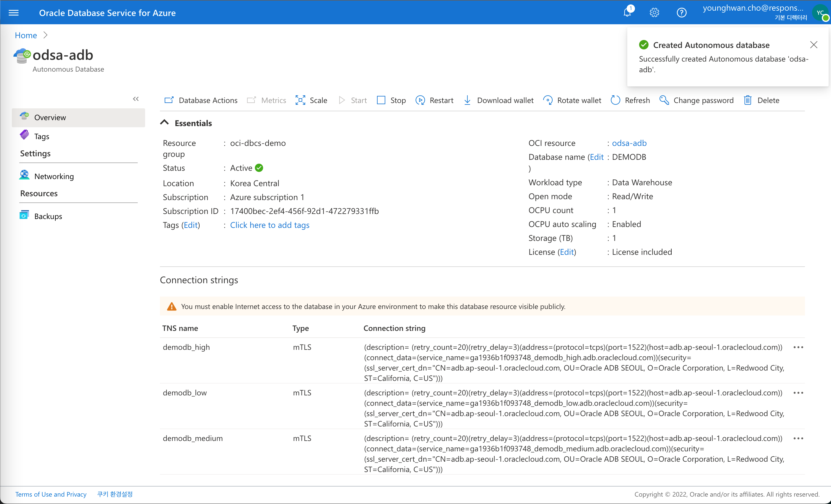Edit the Tags field
This screenshot has height=504, width=831.
coord(190,225)
